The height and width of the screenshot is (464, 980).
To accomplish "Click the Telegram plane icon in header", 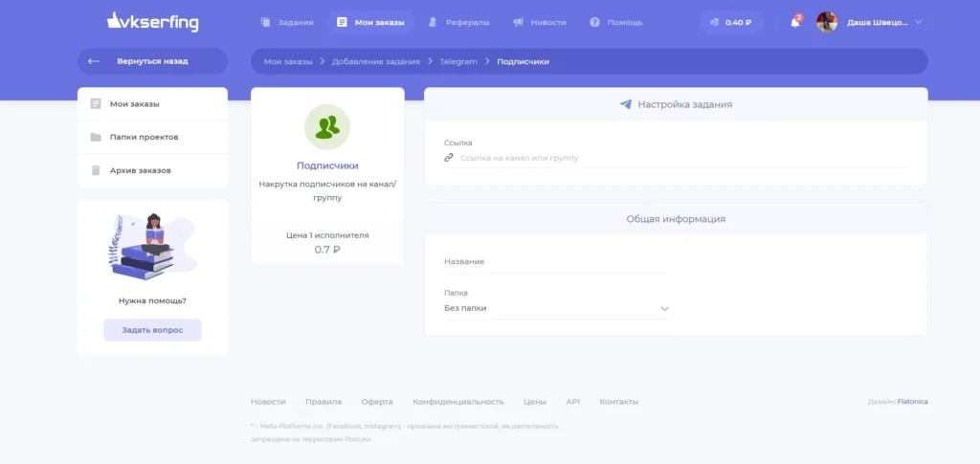I will [626, 104].
